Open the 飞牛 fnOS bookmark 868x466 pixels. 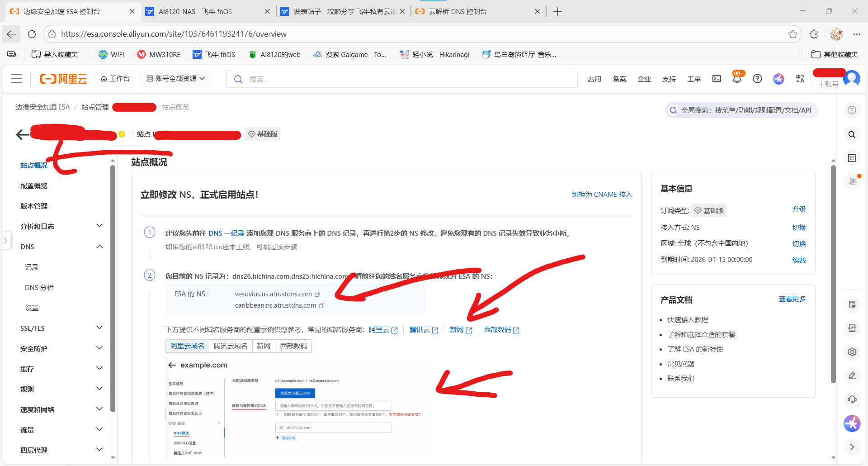pyautogui.click(x=214, y=54)
